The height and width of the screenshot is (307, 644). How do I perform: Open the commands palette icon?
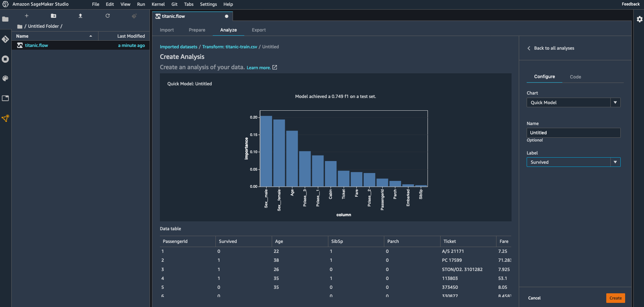5,78
